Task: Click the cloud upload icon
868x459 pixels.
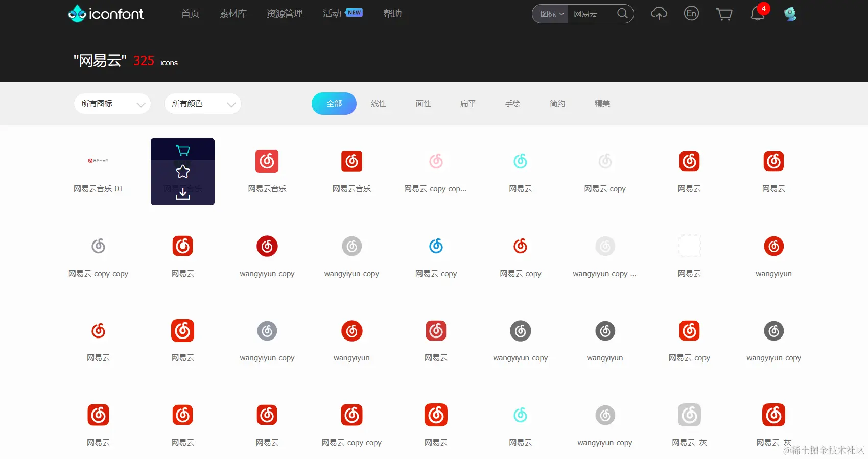Action: pyautogui.click(x=659, y=14)
